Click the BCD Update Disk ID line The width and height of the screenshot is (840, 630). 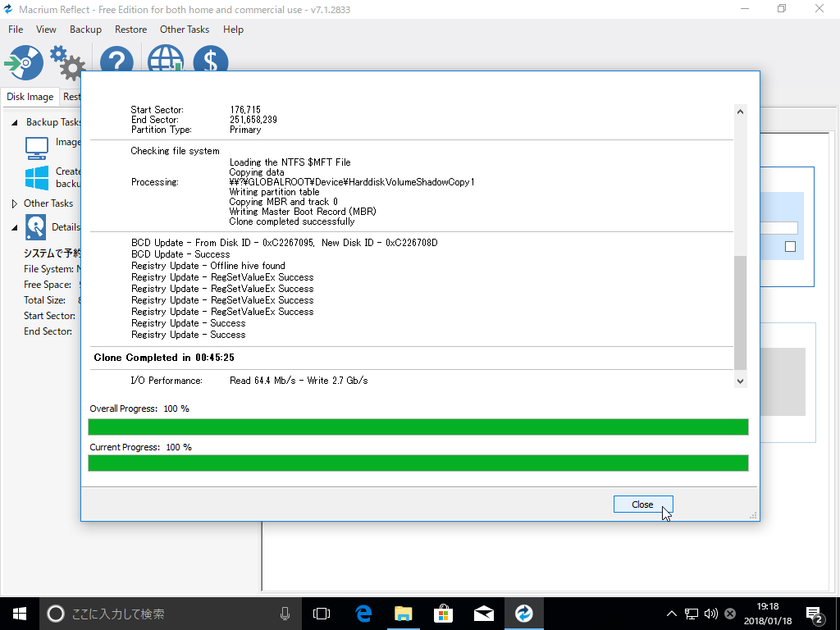point(285,243)
